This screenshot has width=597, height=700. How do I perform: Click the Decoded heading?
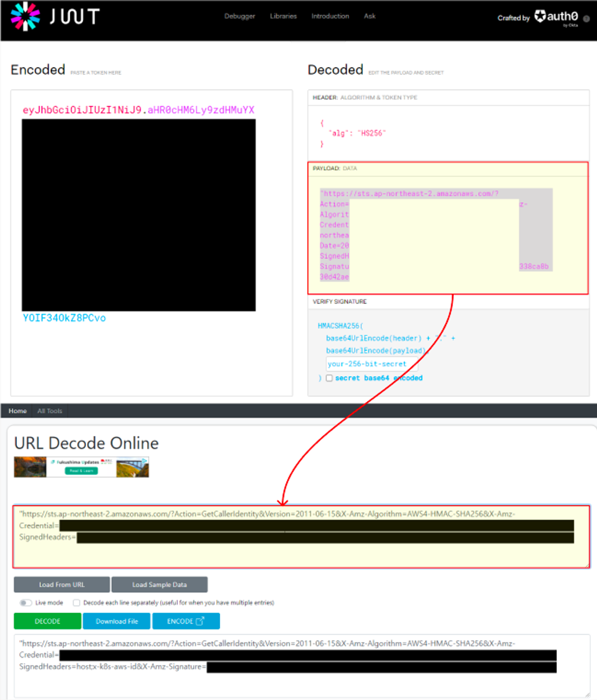coord(335,70)
